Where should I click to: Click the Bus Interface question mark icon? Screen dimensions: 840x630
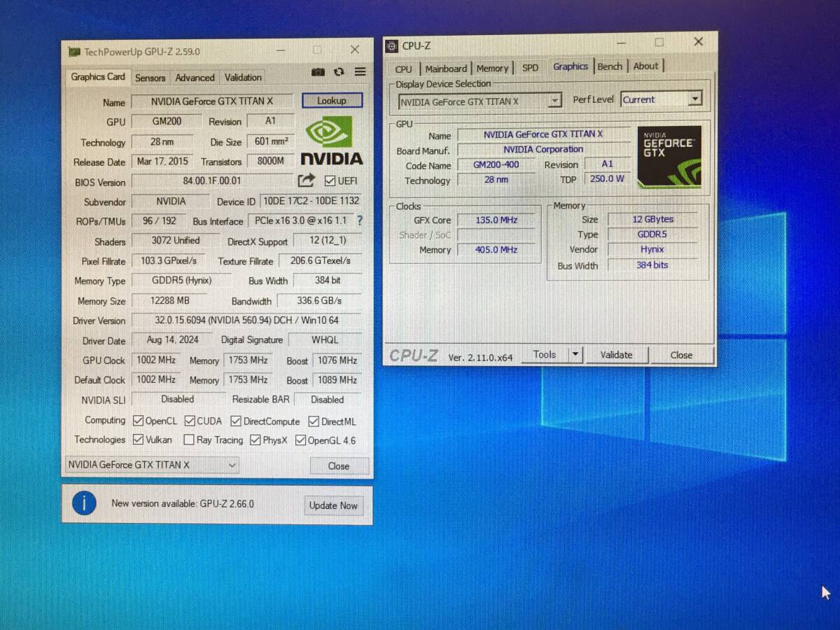[x=360, y=220]
